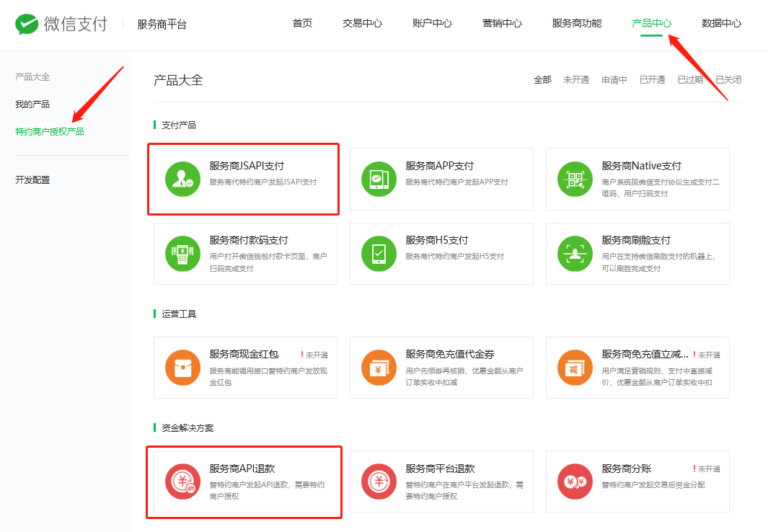Image resolution: width=768 pixels, height=532 pixels.
Task: Click the WeChat Pay logo icon
Action: (27, 24)
